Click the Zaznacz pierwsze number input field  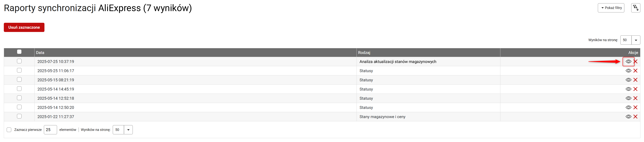pos(50,130)
